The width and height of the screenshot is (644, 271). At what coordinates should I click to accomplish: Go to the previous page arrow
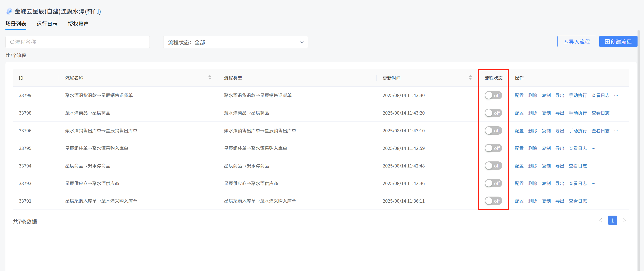tap(600, 220)
